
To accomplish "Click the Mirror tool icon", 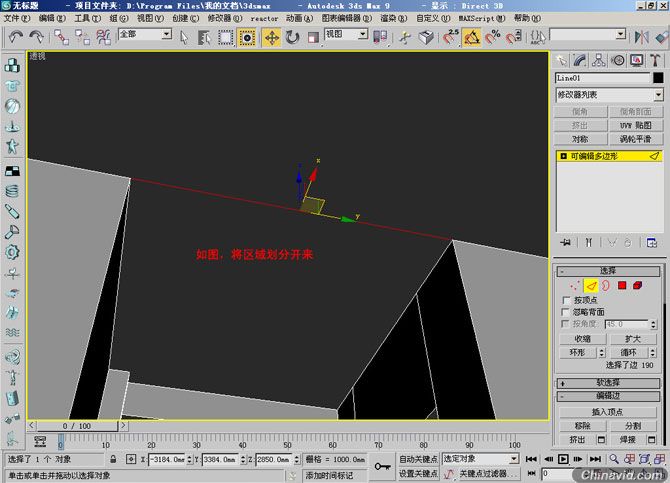I will click(x=641, y=37).
